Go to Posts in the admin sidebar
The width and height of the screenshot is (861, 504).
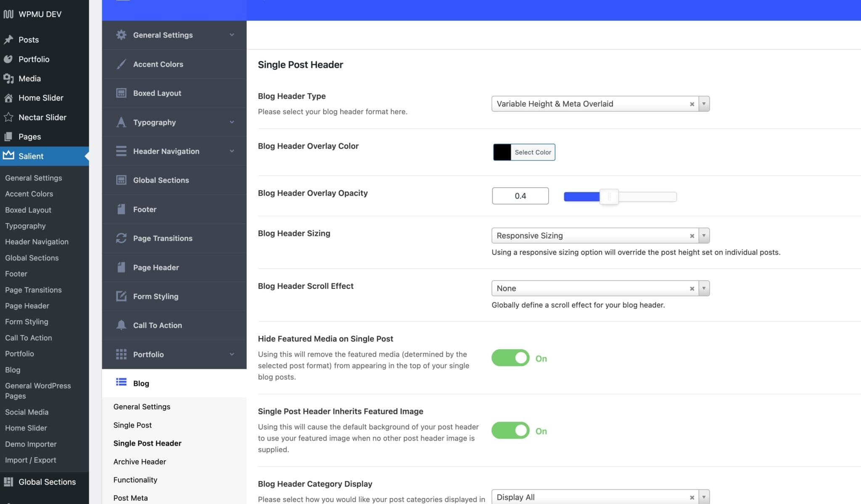tap(28, 39)
